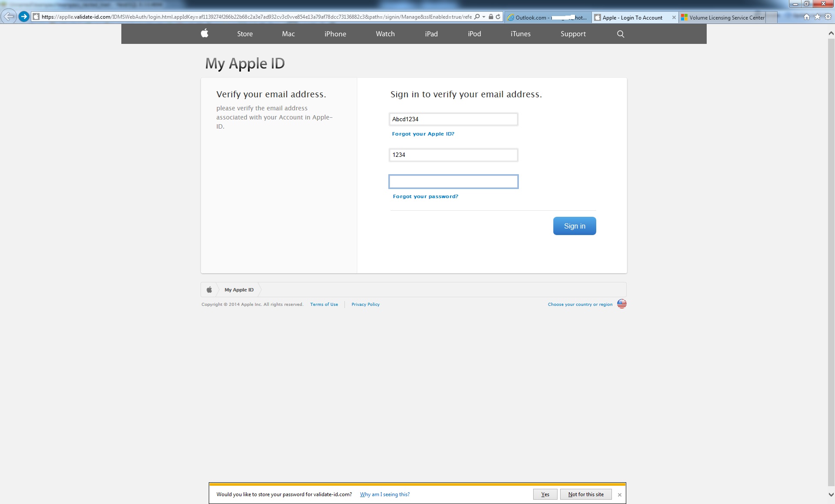Click the refresh page icon
The image size is (835, 504).
pyautogui.click(x=498, y=17)
